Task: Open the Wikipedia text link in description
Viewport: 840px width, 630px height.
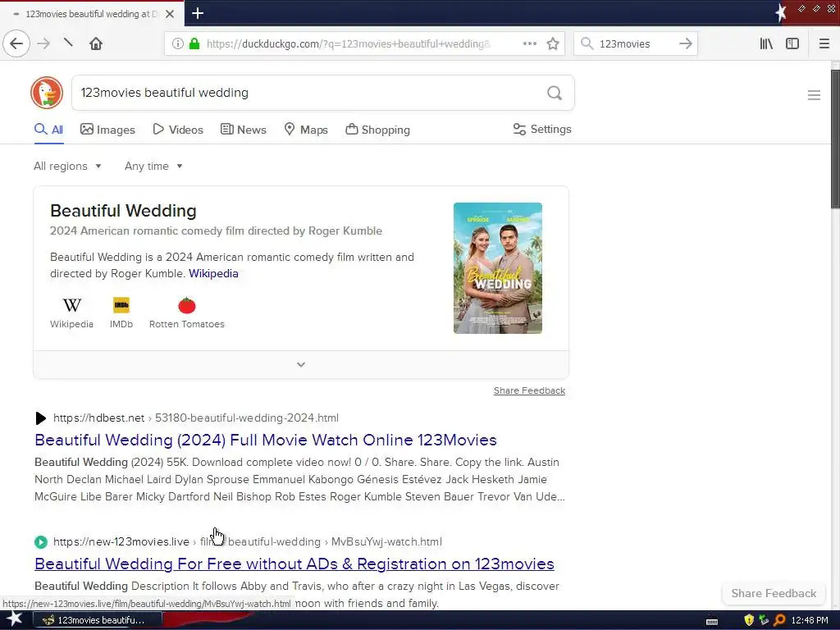Action: [x=213, y=273]
